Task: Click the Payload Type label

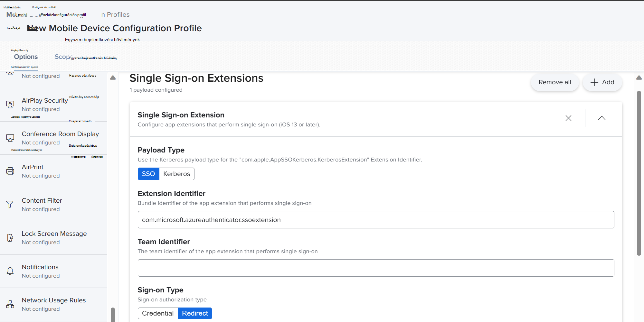Action: point(161,150)
